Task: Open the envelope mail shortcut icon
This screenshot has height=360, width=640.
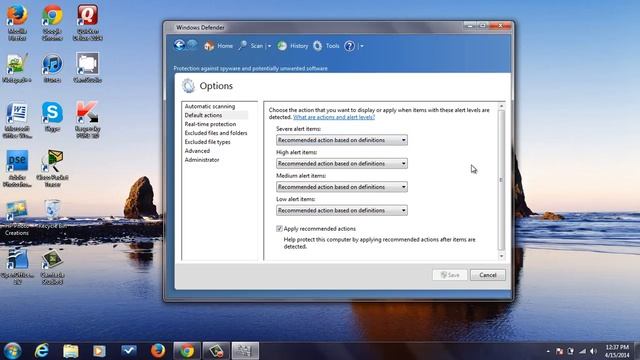Action: point(52,169)
